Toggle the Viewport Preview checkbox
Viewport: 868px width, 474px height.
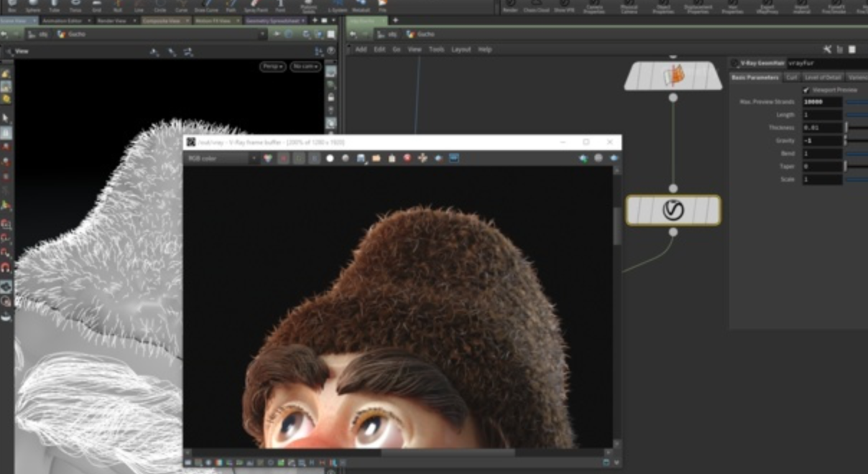coord(806,90)
